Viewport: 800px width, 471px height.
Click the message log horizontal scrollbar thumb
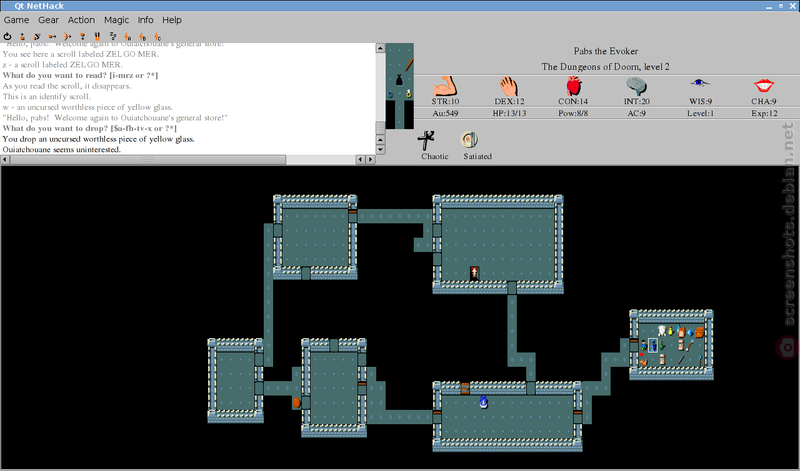(x=147, y=160)
